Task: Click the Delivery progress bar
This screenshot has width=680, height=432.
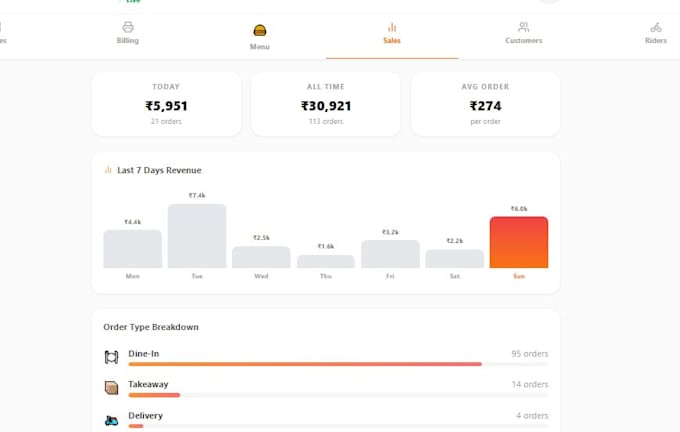Action: (x=338, y=426)
